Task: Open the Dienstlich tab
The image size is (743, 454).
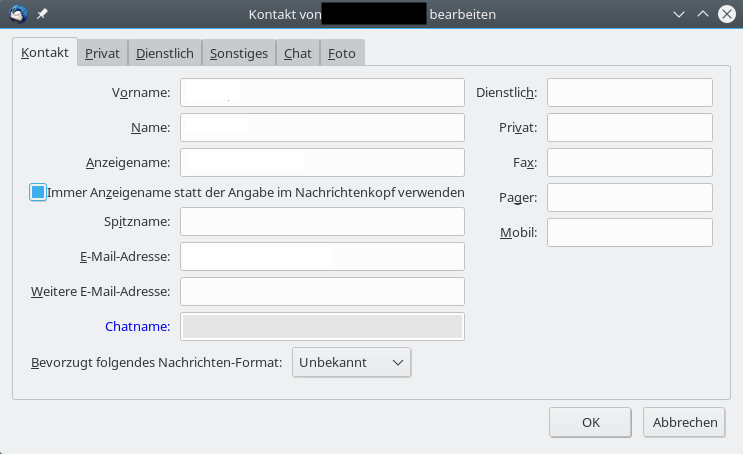Action: tap(165, 54)
